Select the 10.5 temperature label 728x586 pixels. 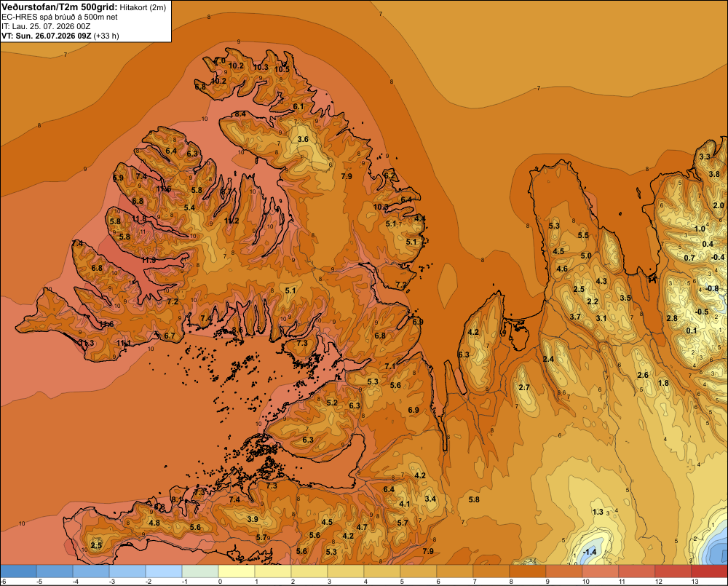(x=282, y=70)
